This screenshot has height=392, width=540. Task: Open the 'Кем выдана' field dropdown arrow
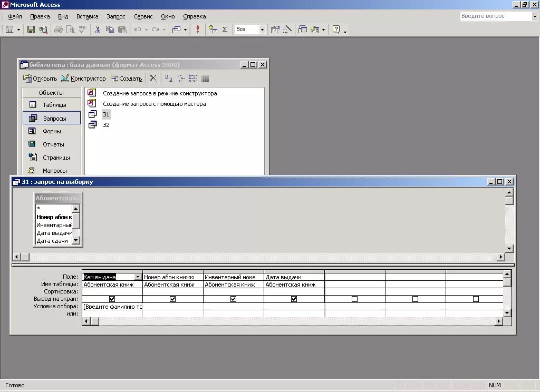point(138,277)
